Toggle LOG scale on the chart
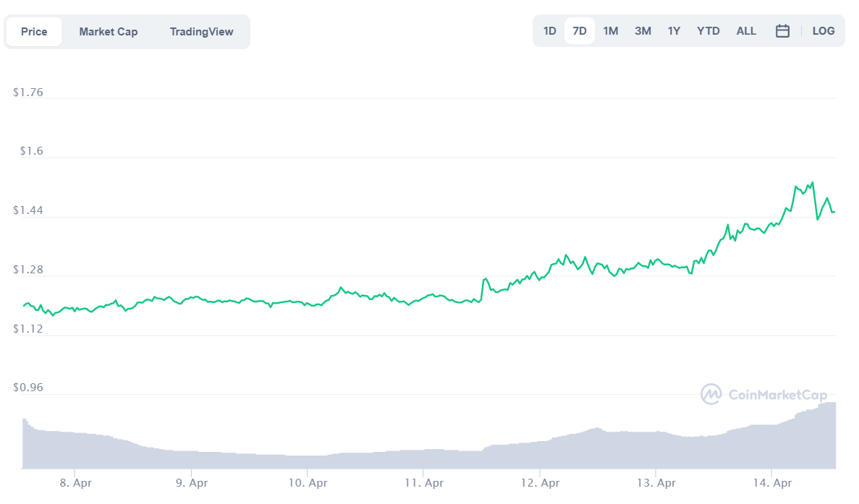The image size is (859, 504). click(824, 31)
